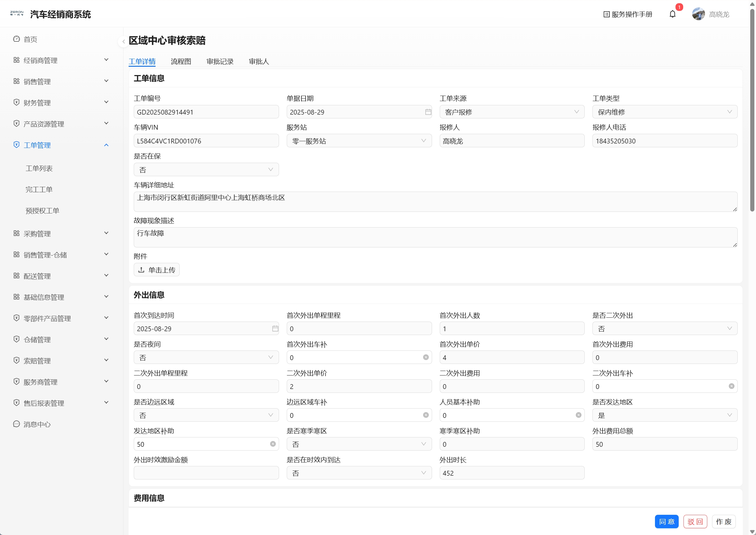Clear the 发达地区补助 field

pyautogui.click(x=273, y=444)
